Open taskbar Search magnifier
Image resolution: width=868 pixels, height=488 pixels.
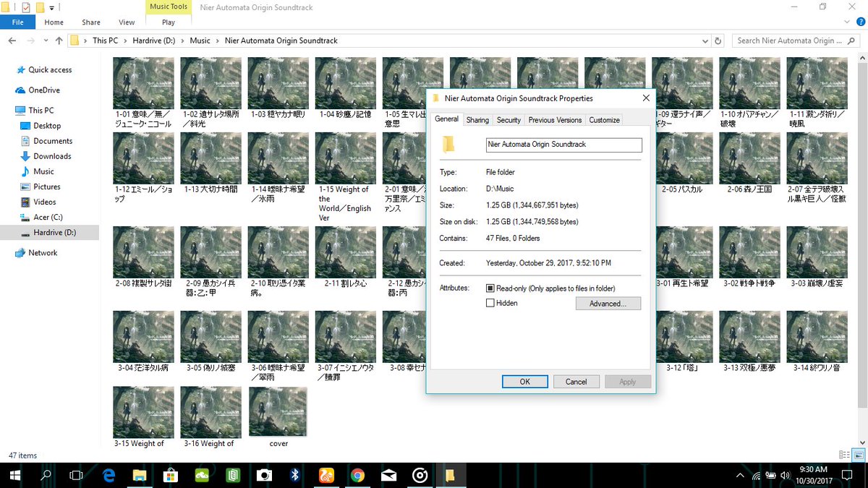pyautogui.click(x=45, y=475)
